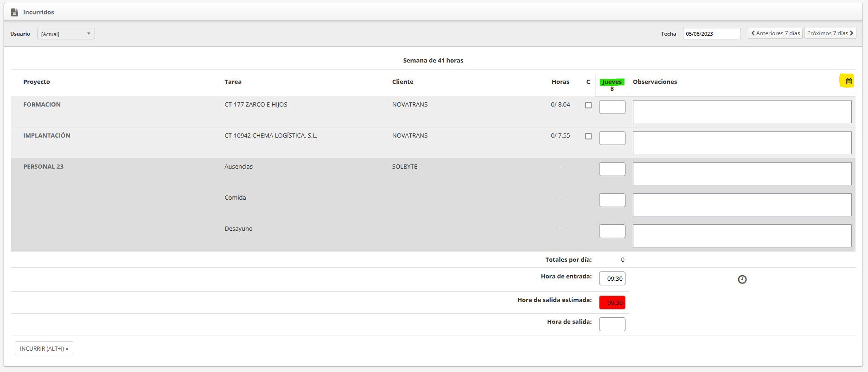Click the Incurridos panel title
868x372 pixels.
point(38,12)
